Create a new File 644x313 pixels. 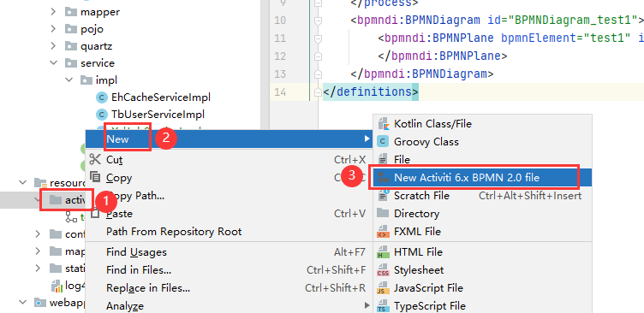pos(482,159)
